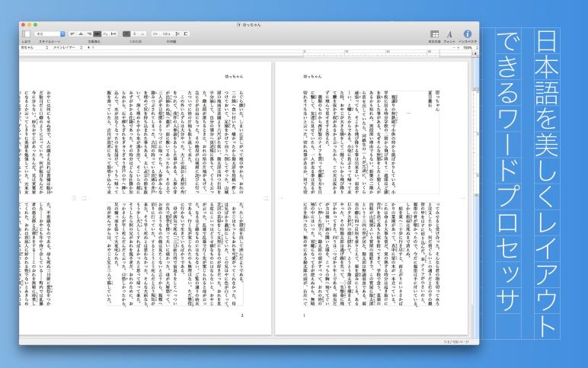Open the stylesheet dropdown in toolbar
Image resolution: width=588 pixels, height=368 pixels.
pyautogui.click(x=50, y=34)
